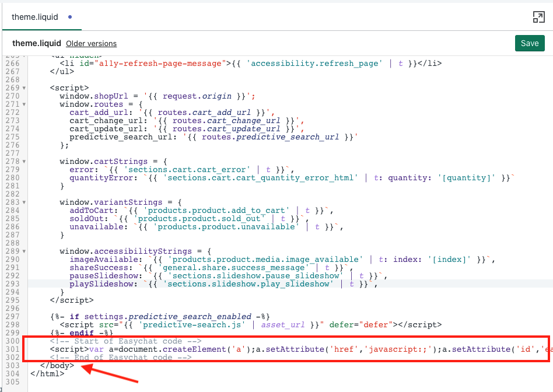
Task: Collapse window.accessibilityStrings at line 289
Action: (24, 251)
